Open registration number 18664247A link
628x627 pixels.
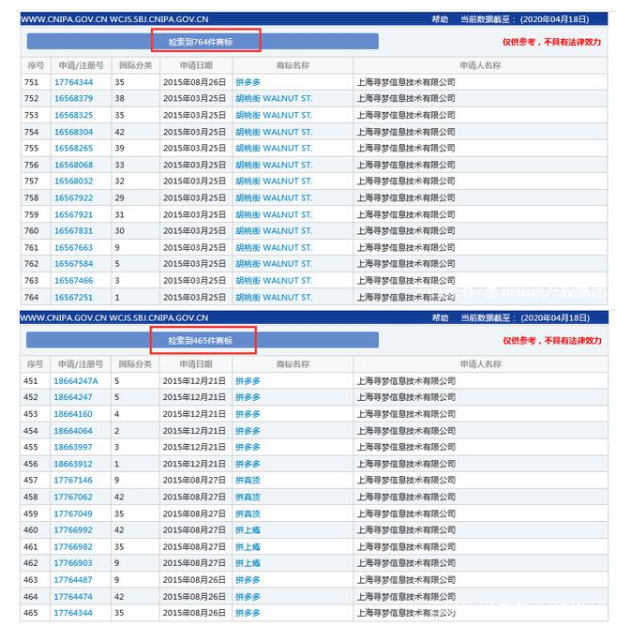(x=76, y=381)
